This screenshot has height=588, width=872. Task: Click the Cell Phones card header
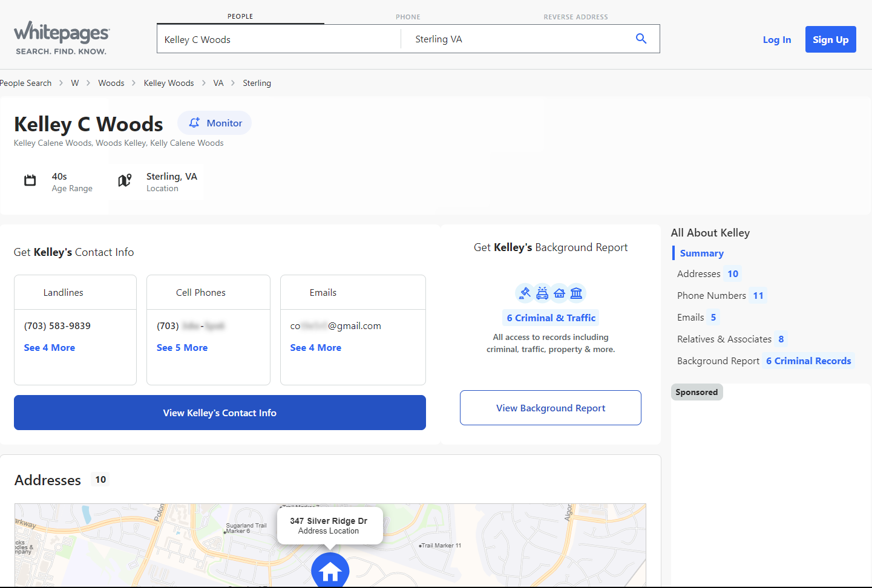click(x=208, y=293)
